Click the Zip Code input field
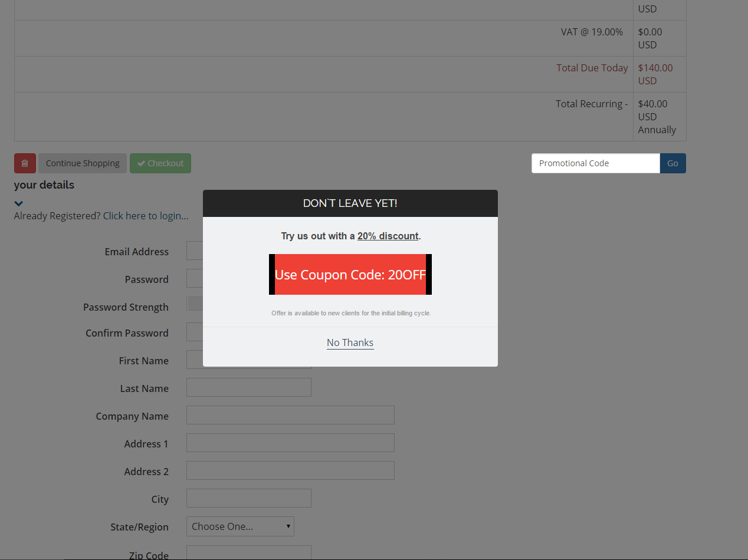 tap(248, 553)
